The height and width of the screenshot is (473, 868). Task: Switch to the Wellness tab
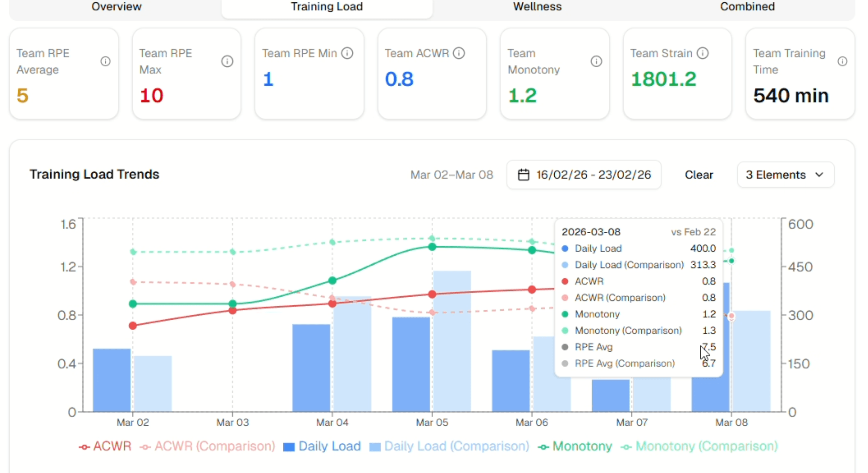point(536,7)
